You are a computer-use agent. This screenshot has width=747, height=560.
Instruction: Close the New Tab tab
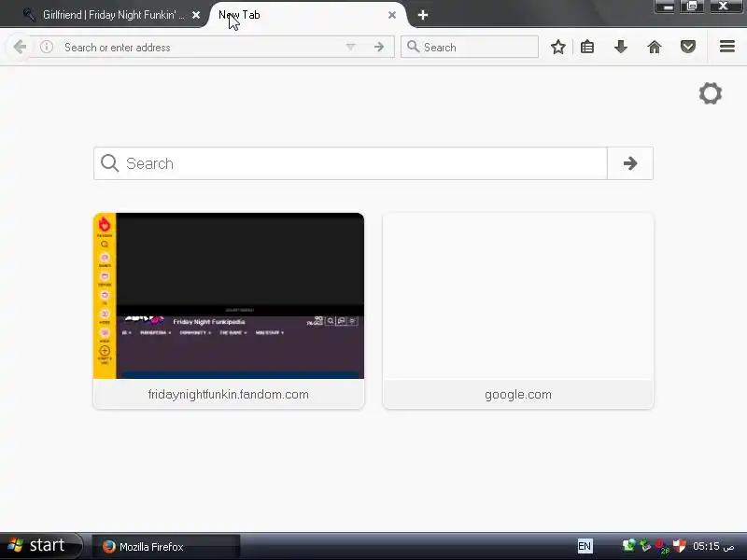391,15
